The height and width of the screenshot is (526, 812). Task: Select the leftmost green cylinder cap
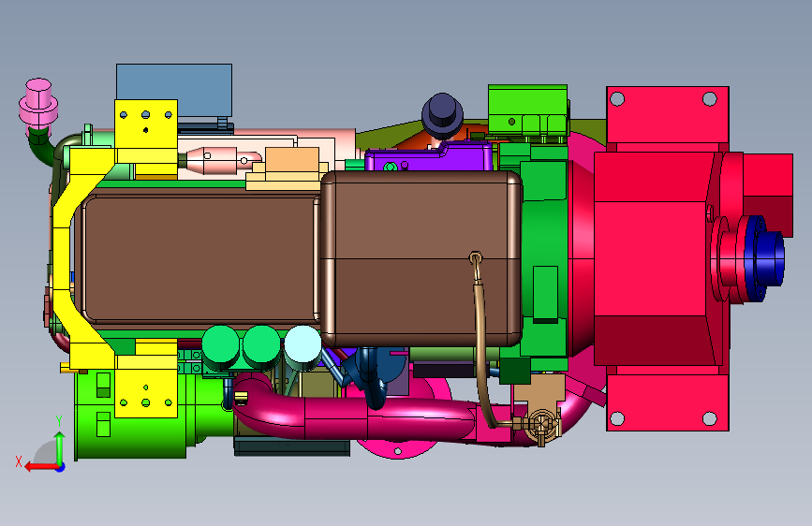[221, 344]
